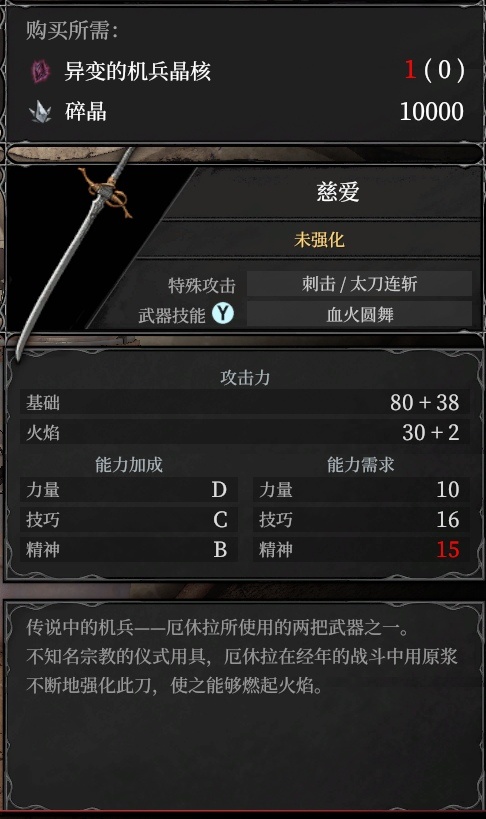Click the 火焰 attack power row
This screenshot has width=486, height=819.
point(244,432)
